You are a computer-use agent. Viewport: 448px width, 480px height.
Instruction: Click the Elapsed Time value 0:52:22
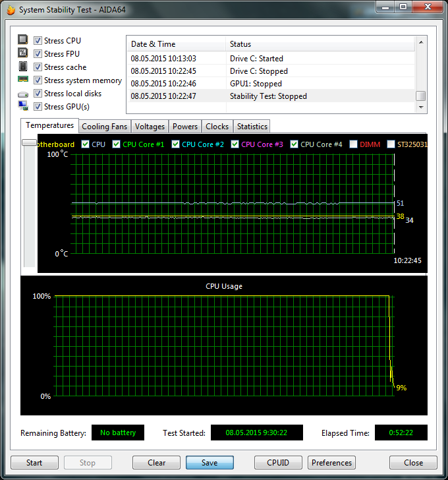(401, 433)
